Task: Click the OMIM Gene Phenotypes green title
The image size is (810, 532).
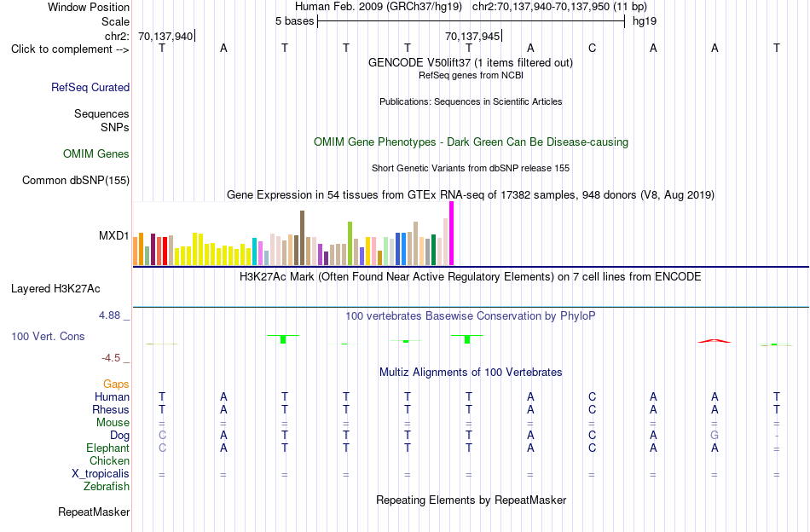Action: tap(471, 142)
